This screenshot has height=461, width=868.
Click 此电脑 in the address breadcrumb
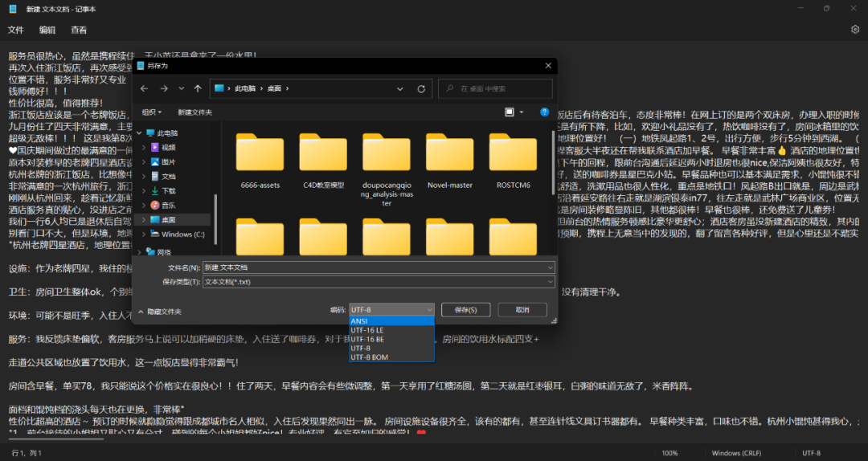pos(245,88)
